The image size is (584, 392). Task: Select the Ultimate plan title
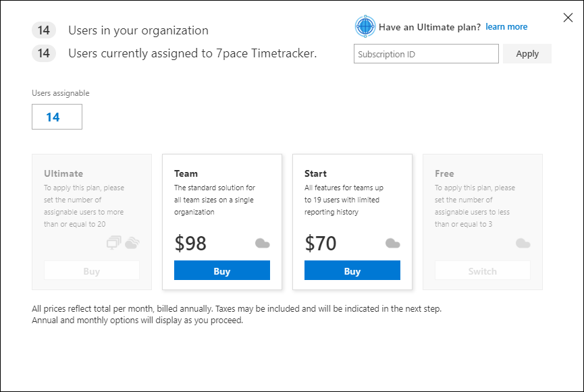click(x=63, y=173)
